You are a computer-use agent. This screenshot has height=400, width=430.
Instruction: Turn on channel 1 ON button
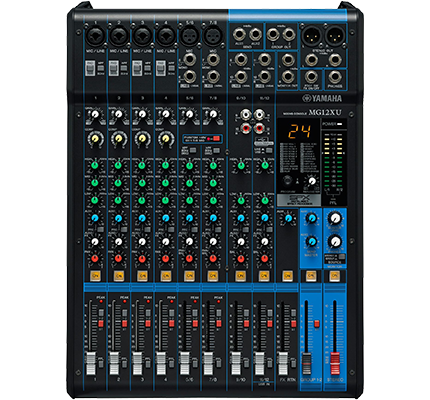pos(95,276)
